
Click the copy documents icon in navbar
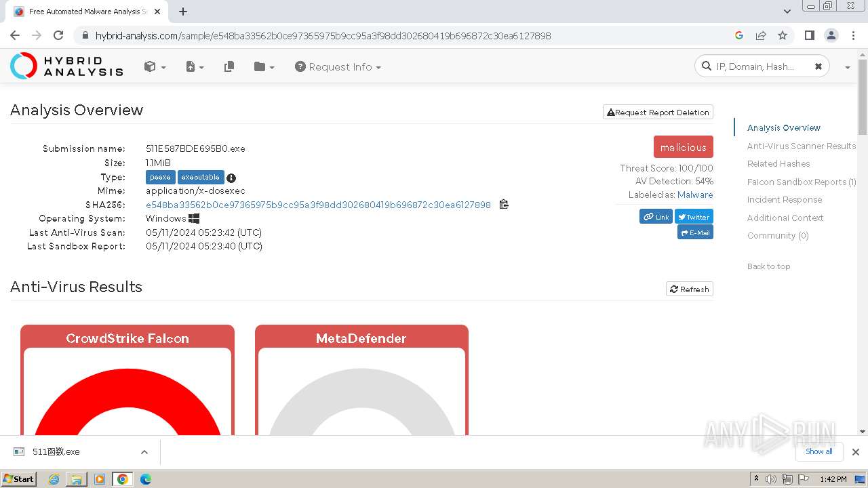tap(229, 66)
